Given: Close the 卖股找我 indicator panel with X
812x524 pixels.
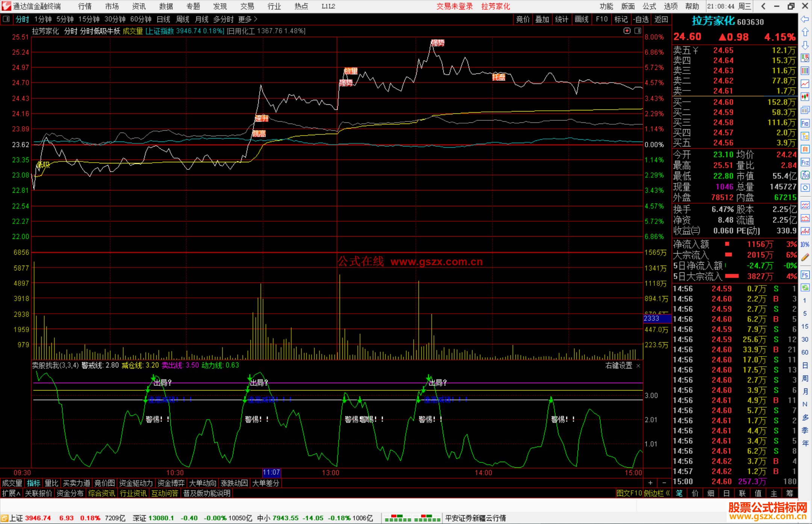Looking at the screenshot, I should (x=638, y=365).
